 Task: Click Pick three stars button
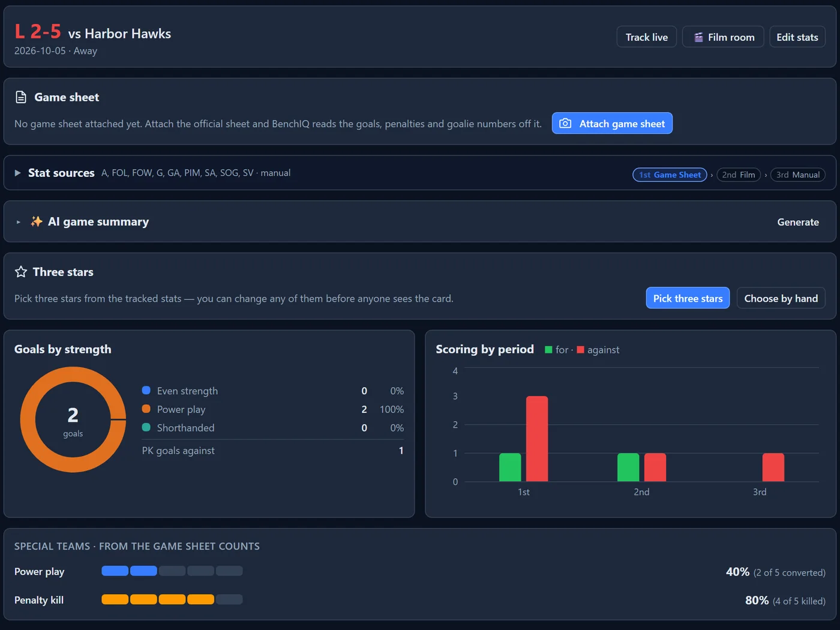[688, 298]
